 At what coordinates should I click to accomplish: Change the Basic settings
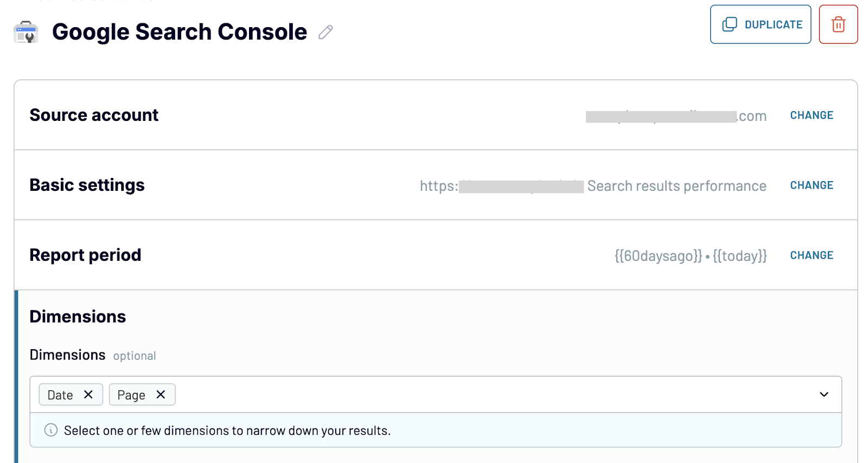[x=812, y=185]
